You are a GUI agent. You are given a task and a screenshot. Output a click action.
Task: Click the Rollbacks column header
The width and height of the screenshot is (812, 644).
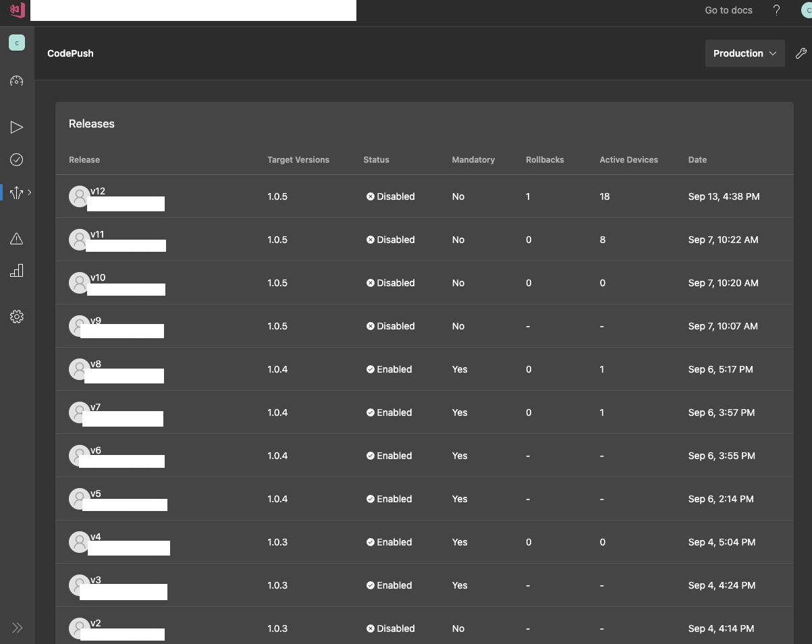545,160
